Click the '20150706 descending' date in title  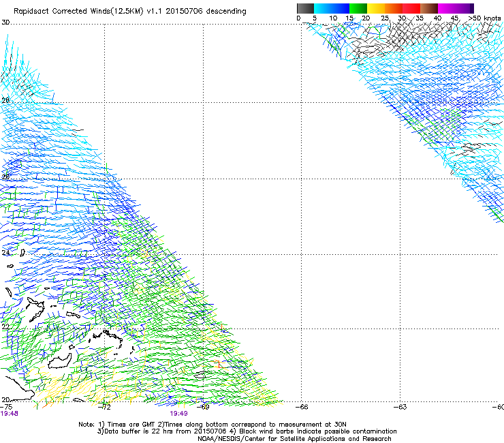coord(206,11)
